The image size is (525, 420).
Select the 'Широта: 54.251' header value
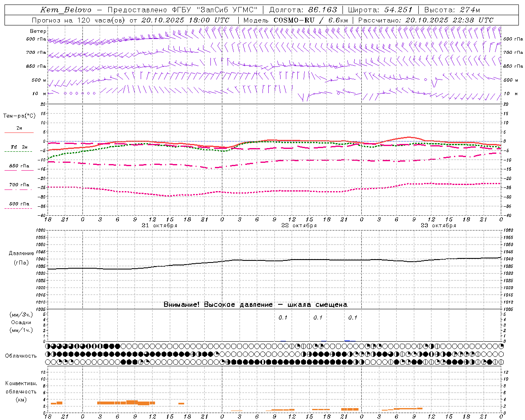pyautogui.click(x=380, y=10)
